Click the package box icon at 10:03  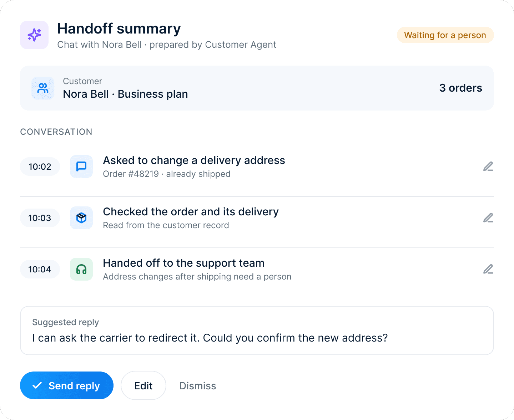coord(81,218)
